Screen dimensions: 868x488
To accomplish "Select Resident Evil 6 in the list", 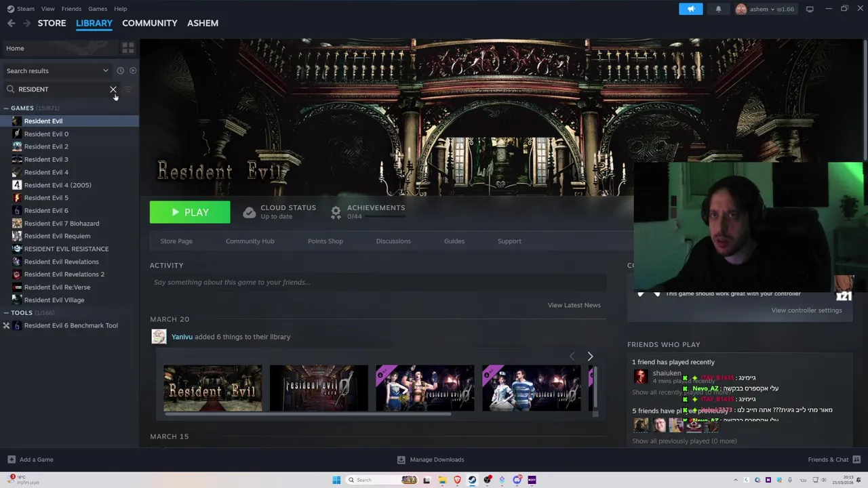I will tap(46, 211).
